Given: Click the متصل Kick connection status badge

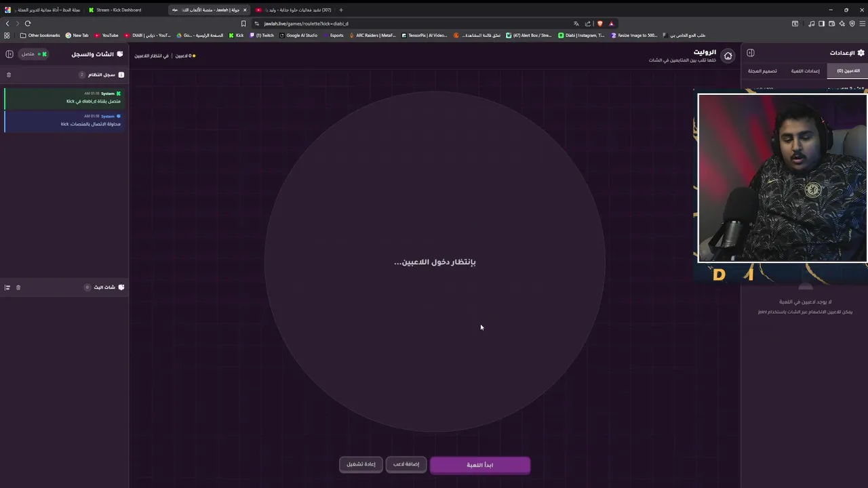Looking at the screenshot, I should (33, 54).
